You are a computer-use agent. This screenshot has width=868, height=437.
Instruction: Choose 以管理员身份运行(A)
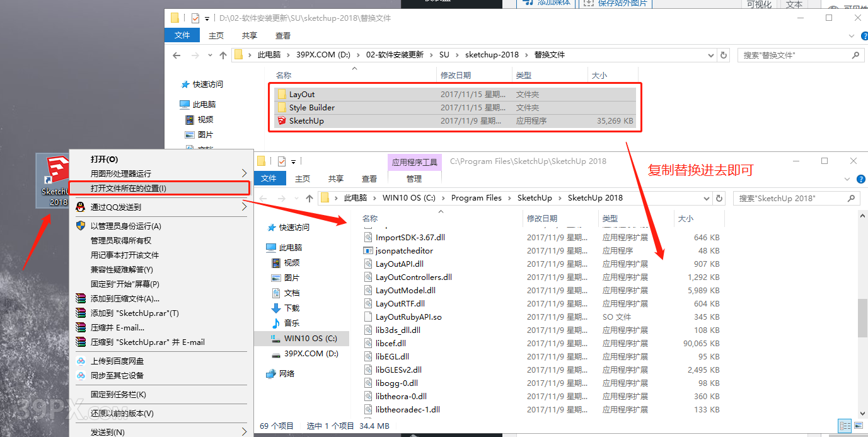(126, 226)
